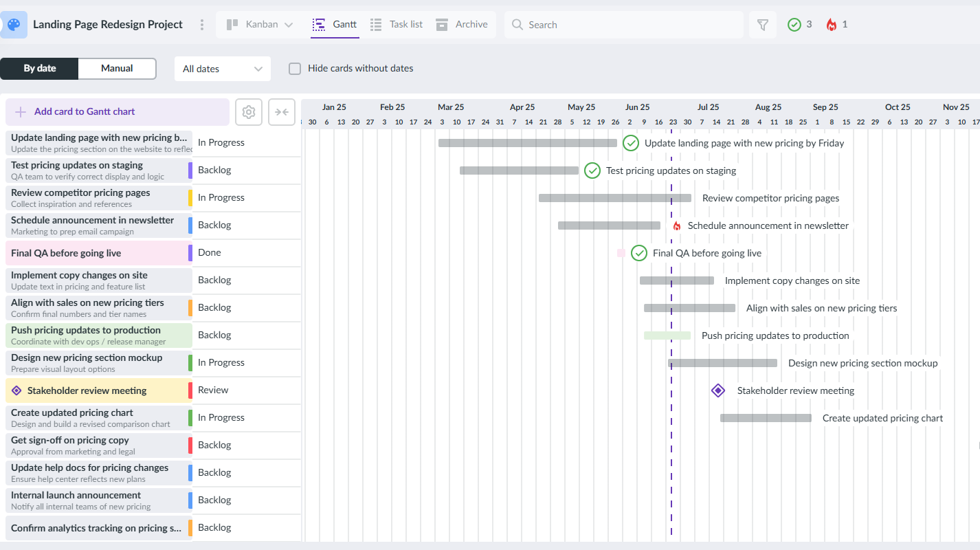This screenshot has width=980, height=550.
Task: Select Manual sorting mode
Action: 117,69
